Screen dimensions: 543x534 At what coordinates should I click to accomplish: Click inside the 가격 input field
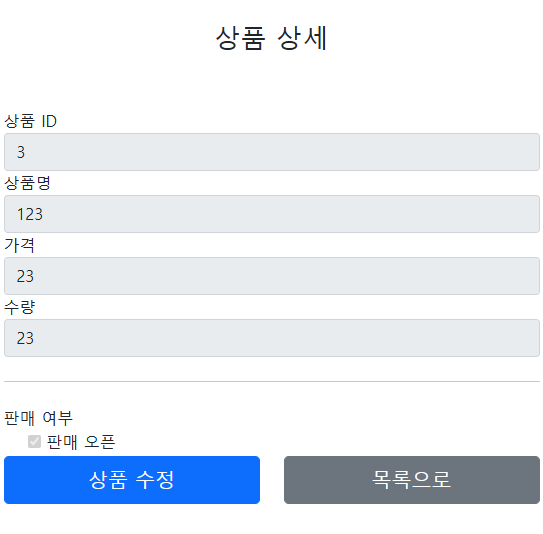coord(272,276)
